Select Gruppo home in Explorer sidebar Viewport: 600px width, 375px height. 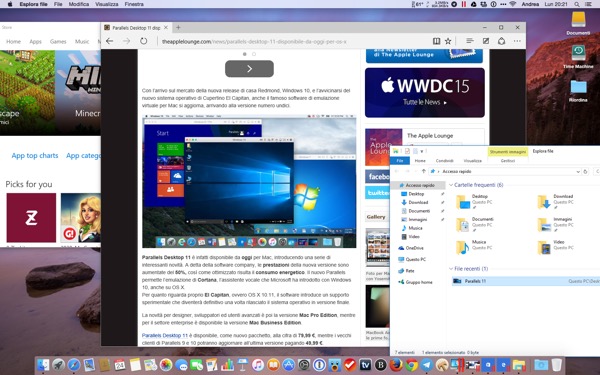pyautogui.click(x=415, y=282)
